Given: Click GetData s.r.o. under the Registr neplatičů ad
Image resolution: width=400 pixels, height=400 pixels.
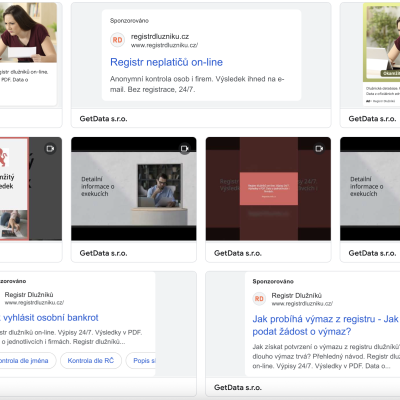Looking at the screenshot, I should tap(103, 119).
